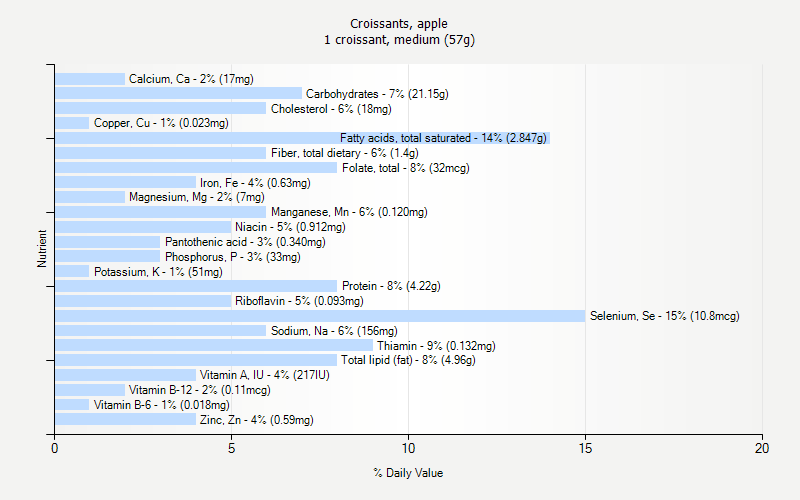Viewport: 800px width, 500px height.
Task: Click the 'Phosphorus, P - 3% (33mg)' label
Action: (233, 256)
